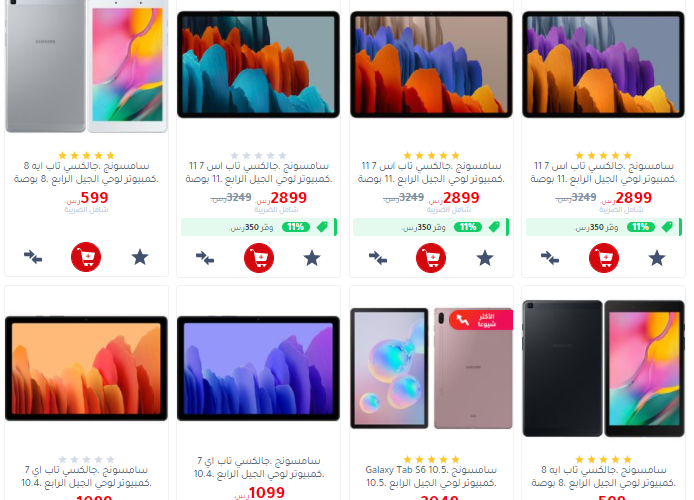Add the bronze Tab S7 to cart
The image size is (694, 500).
pyautogui.click(x=431, y=258)
